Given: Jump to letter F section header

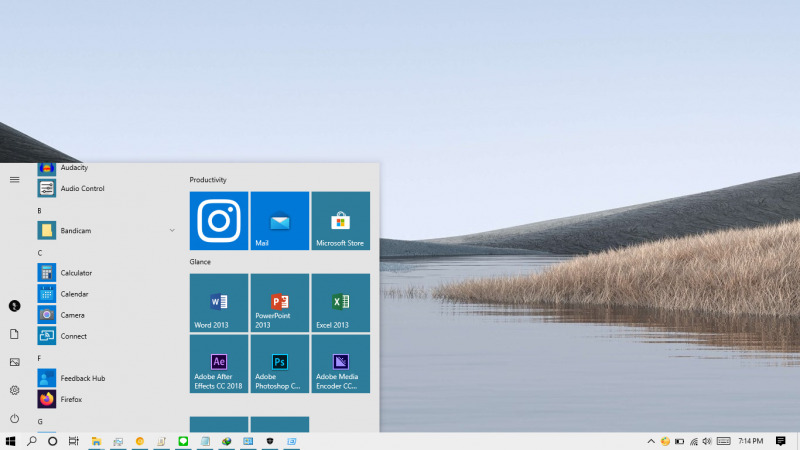Looking at the screenshot, I should (x=39, y=358).
